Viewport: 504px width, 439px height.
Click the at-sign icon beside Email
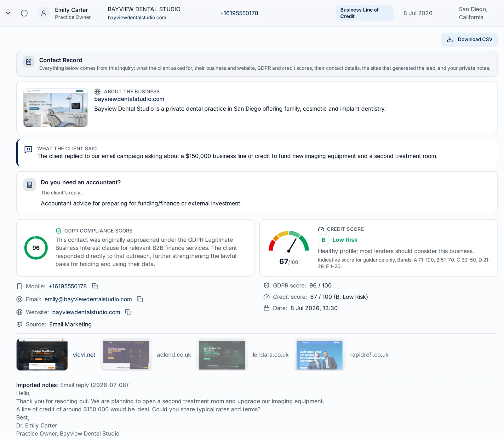(x=19, y=299)
